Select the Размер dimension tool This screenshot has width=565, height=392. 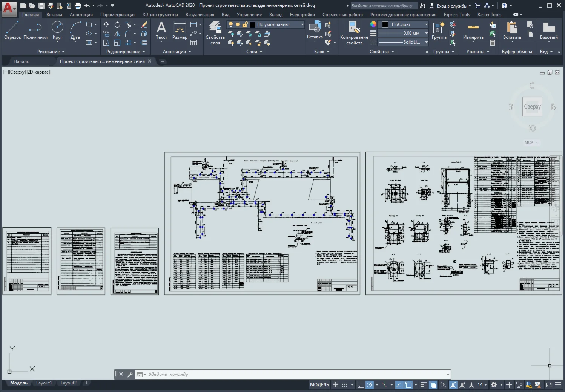pos(180,30)
